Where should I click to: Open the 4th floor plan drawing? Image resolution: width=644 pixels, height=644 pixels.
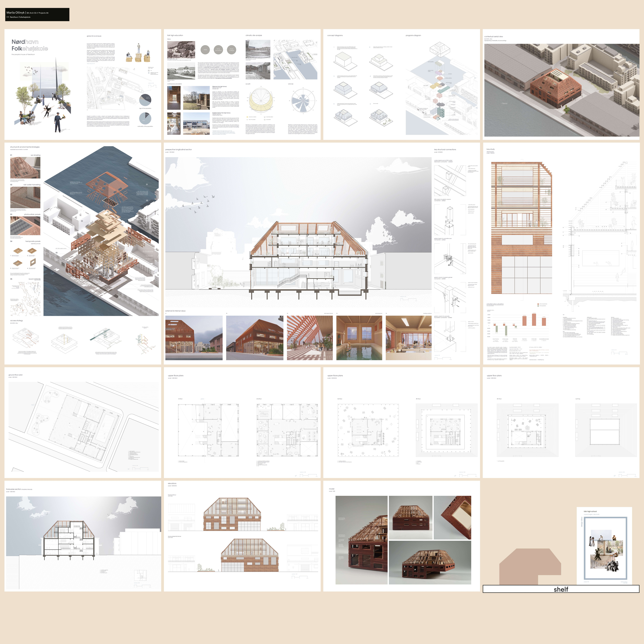(x=447, y=430)
